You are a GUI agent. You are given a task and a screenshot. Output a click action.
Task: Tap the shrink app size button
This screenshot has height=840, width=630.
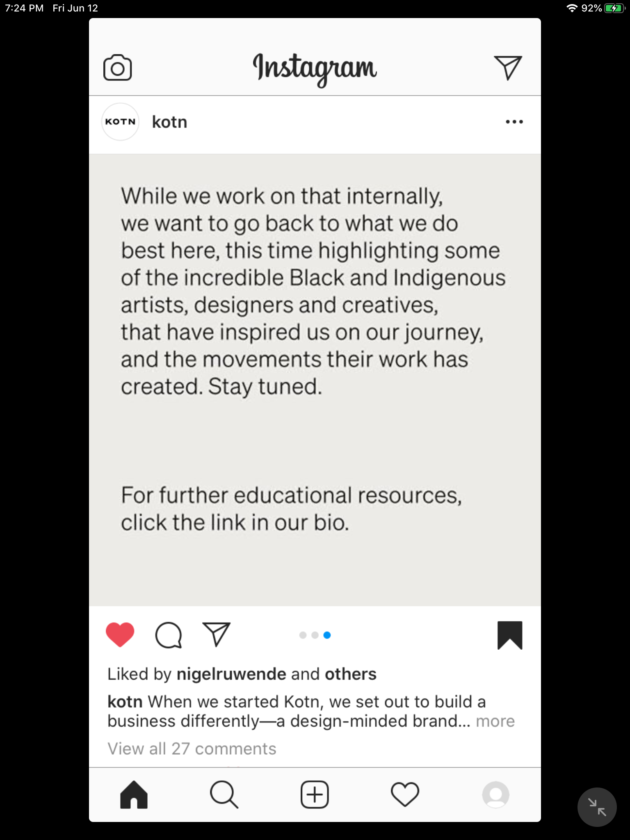pyautogui.click(x=597, y=807)
